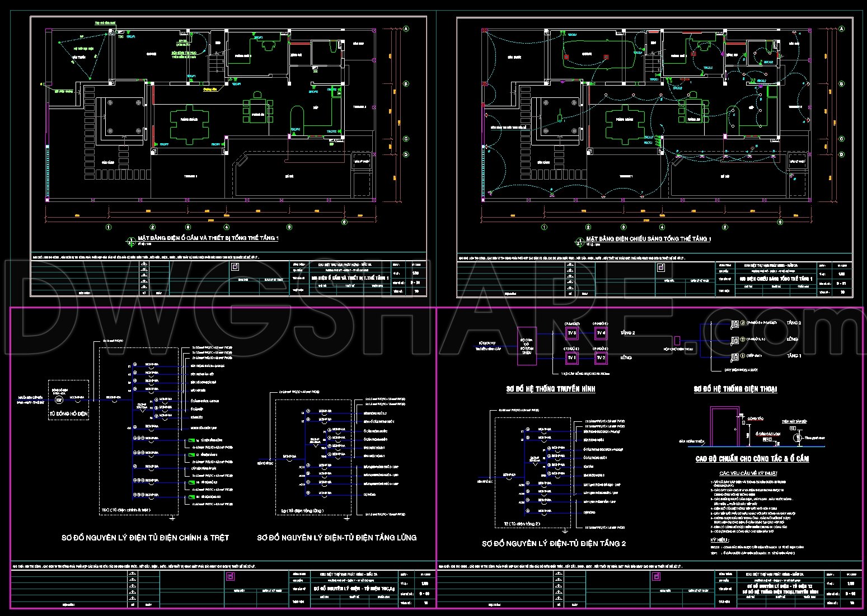Click the green sofa set in socket plan

pos(190,124)
